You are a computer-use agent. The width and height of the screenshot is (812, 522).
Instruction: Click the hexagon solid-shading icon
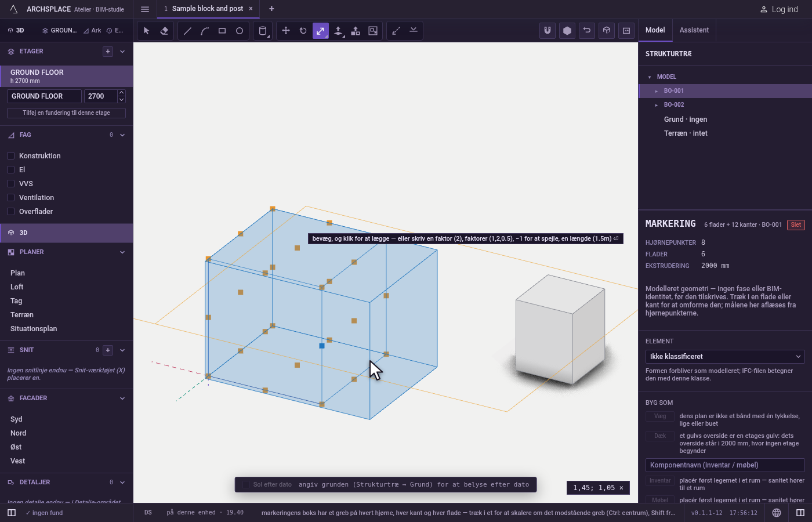(x=567, y=31)
